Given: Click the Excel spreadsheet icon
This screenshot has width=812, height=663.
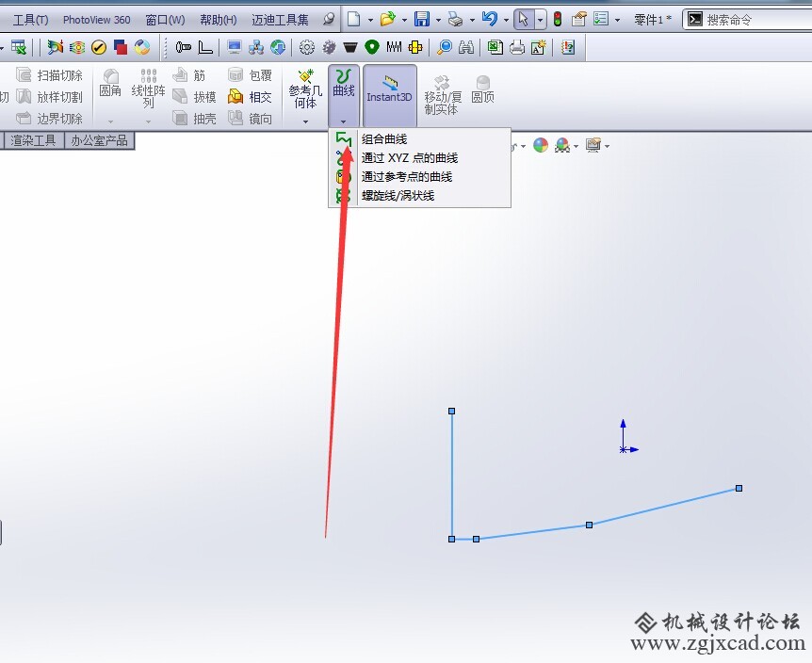Looking at the screenshot, I should 495,48.
